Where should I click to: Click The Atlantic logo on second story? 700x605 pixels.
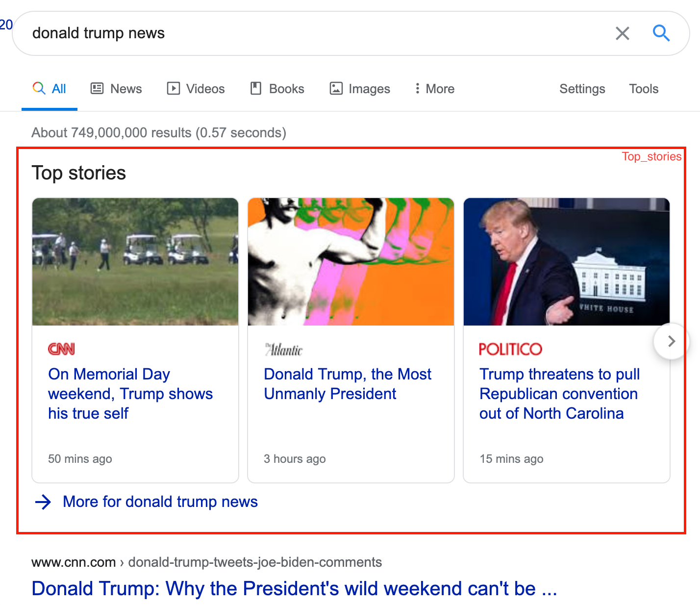pyautogui.click(x=284, y=350)
